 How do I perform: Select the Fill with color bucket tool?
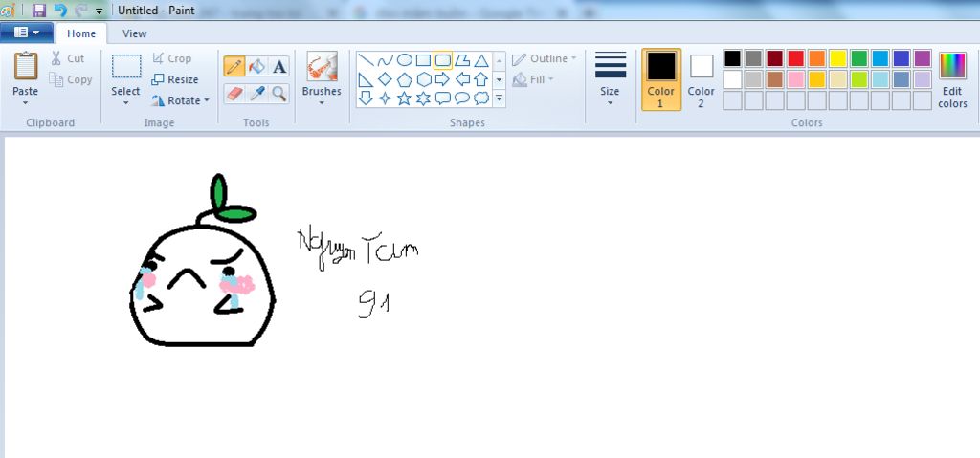256,66
